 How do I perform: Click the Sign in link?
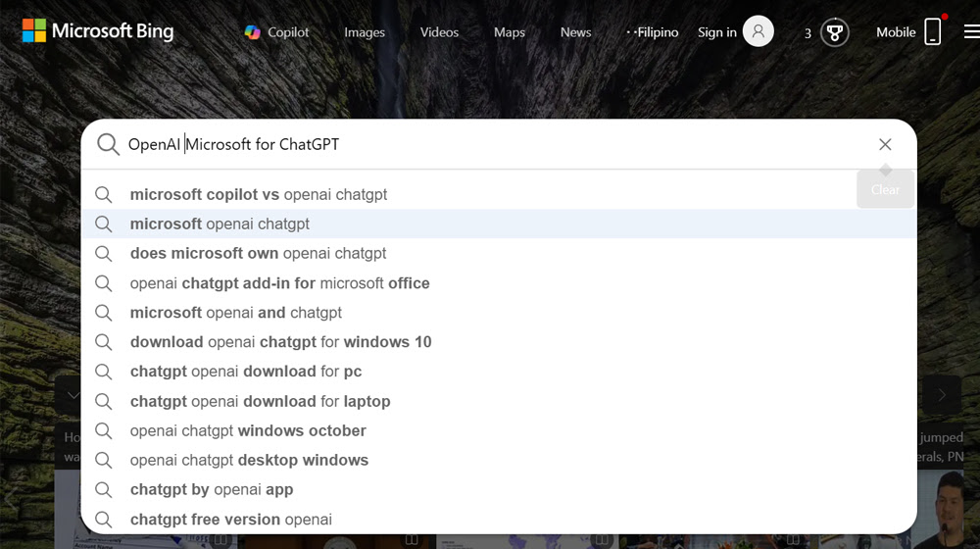pyautogui.click(x=717, y=32)
